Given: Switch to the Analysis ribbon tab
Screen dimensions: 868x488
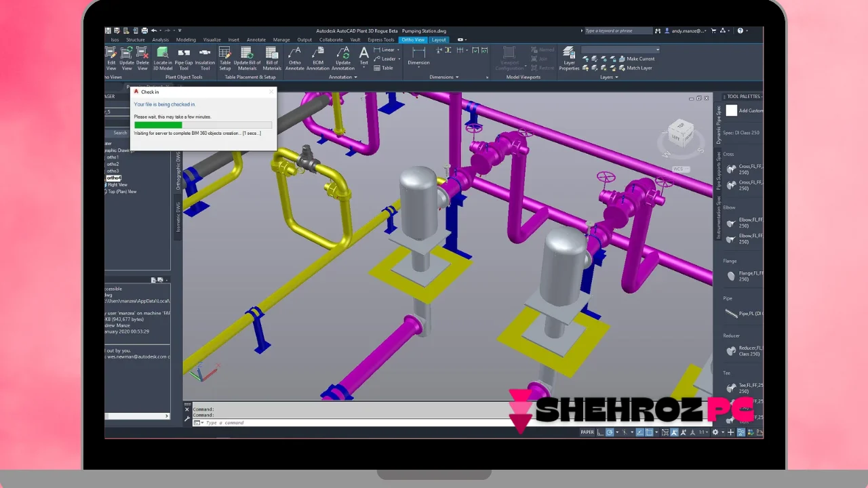Looking at the screenshot, I should coord(161,40).
